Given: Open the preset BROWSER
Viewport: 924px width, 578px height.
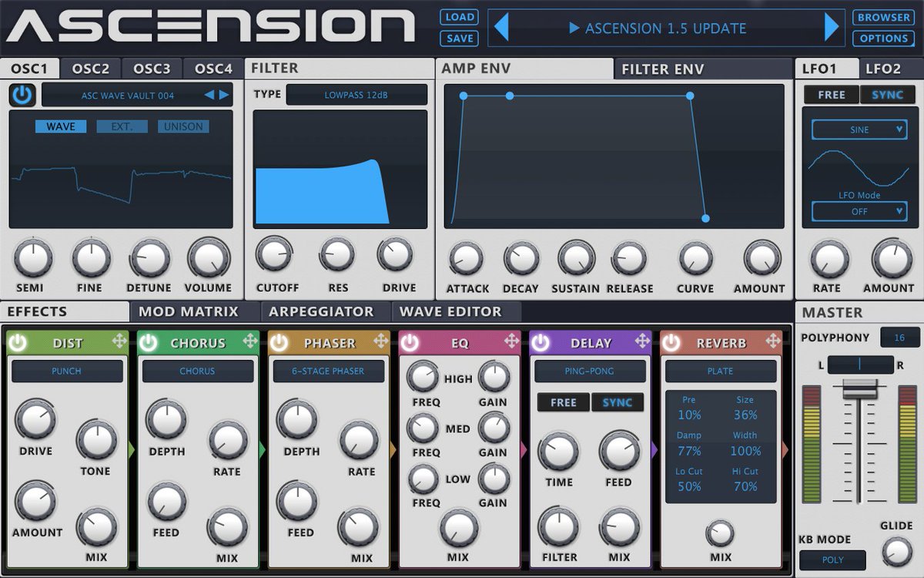Looking at the screenshot, I should pos(882,17).
